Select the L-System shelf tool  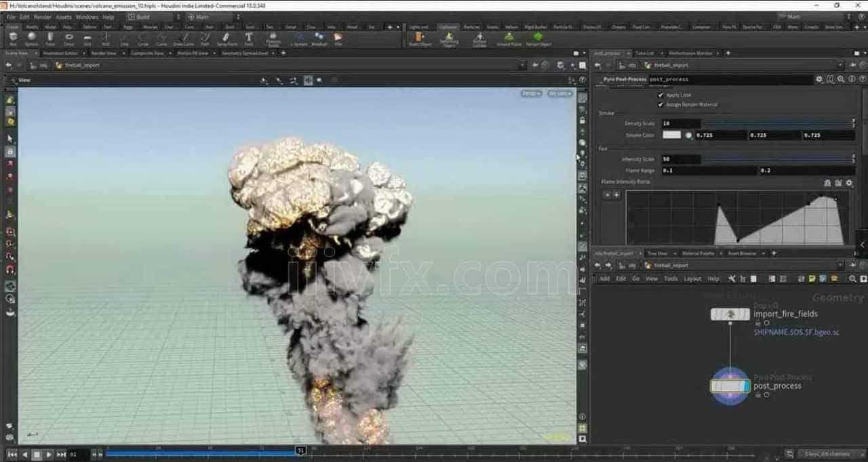pos(298,39)
